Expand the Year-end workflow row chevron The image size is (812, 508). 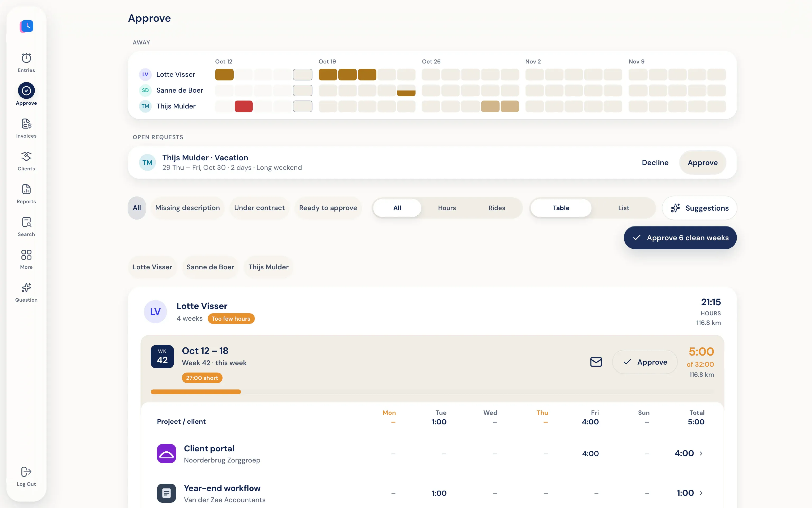(x=701, y=493)
